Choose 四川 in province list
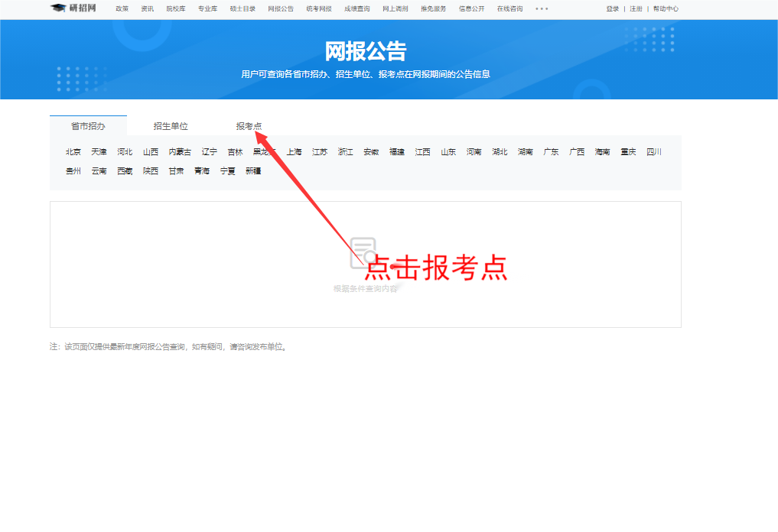Screen dimensions: 778x532 pyautogui.click(x=654, y=151)
